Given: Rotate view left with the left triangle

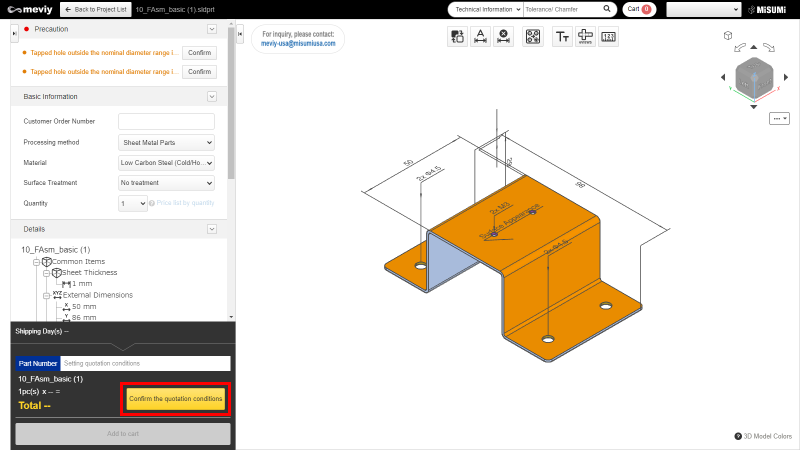Looking at the screenshot, I should 723,77.
